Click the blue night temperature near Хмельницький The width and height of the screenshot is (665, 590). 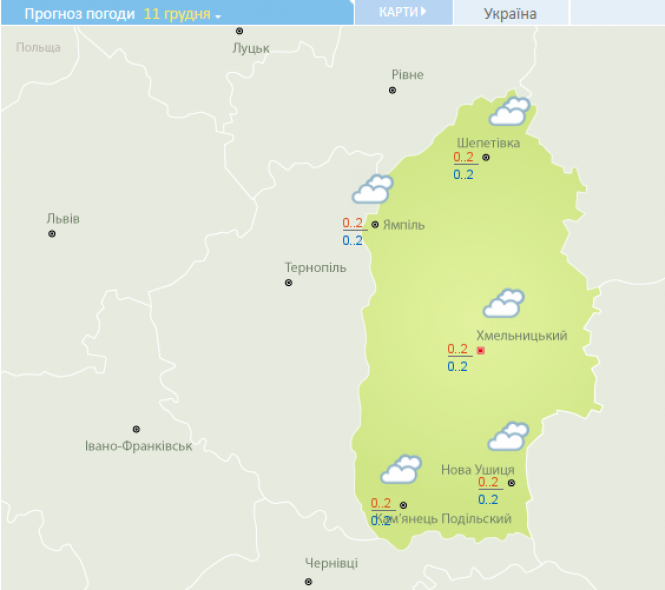tap(457, 367)
